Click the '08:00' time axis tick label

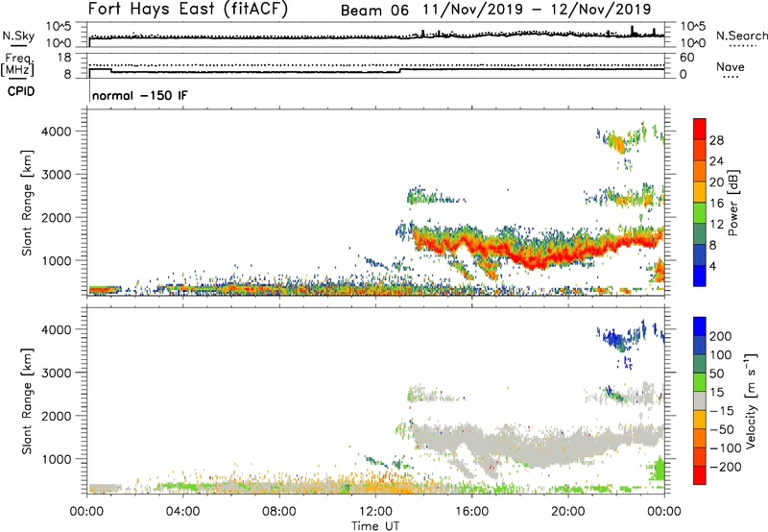pos(279,512)
